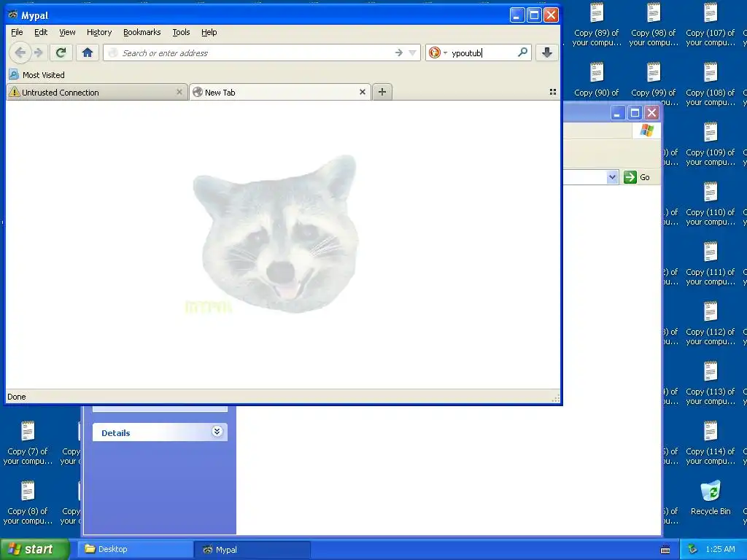Open the Tools menu

(181, 32)
